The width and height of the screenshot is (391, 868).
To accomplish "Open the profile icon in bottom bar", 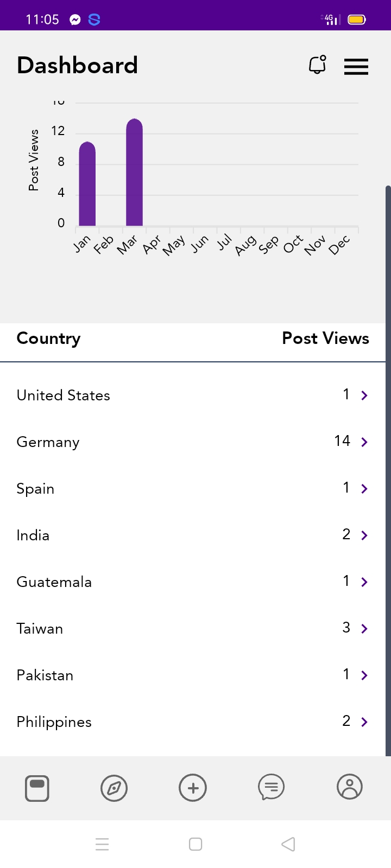I will [350, 787].
